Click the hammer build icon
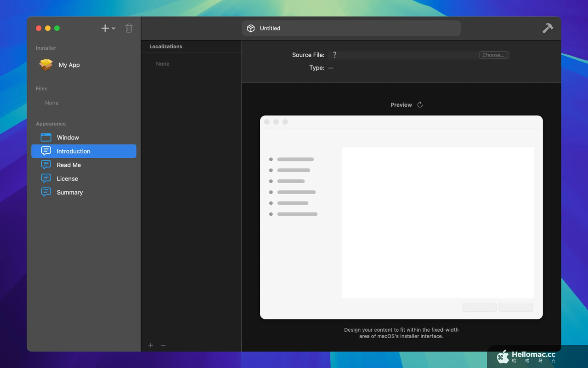This screenshot has width=588, height=368. [x=548, y=28]
